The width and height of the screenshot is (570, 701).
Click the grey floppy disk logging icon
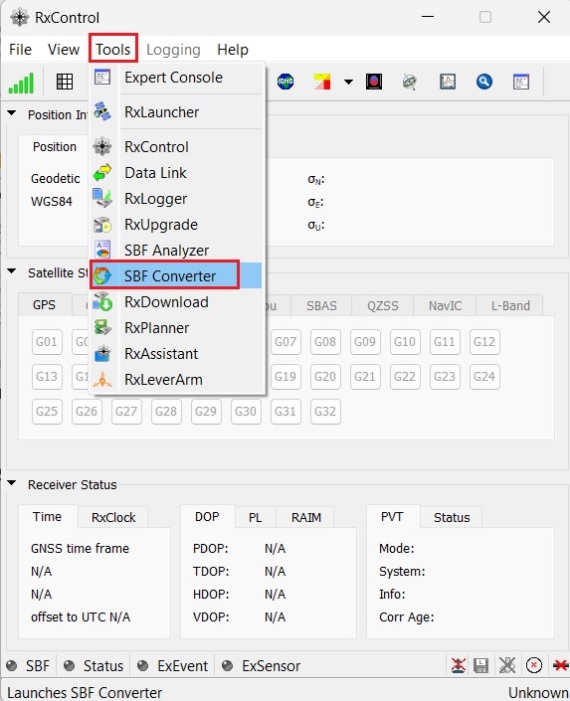coord(481,666)
